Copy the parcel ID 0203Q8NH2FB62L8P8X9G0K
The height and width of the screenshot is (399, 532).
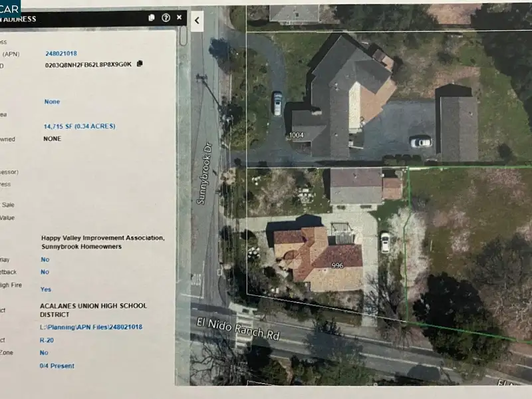(140, 64)
